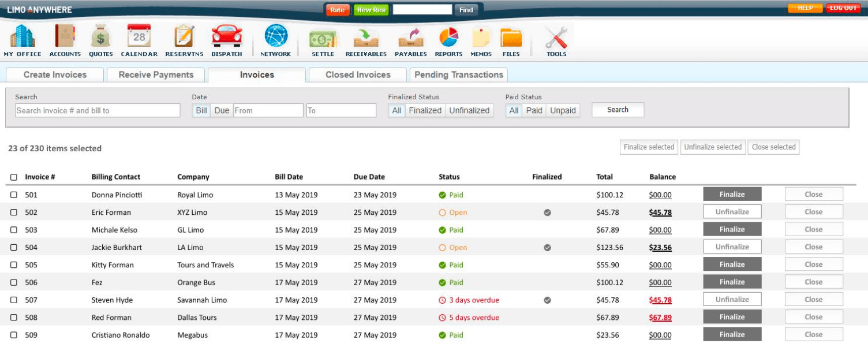Click the green Paid status icon for invoice 501
The height and width of the screenshot is (358, 868).
tap(443, 195)
